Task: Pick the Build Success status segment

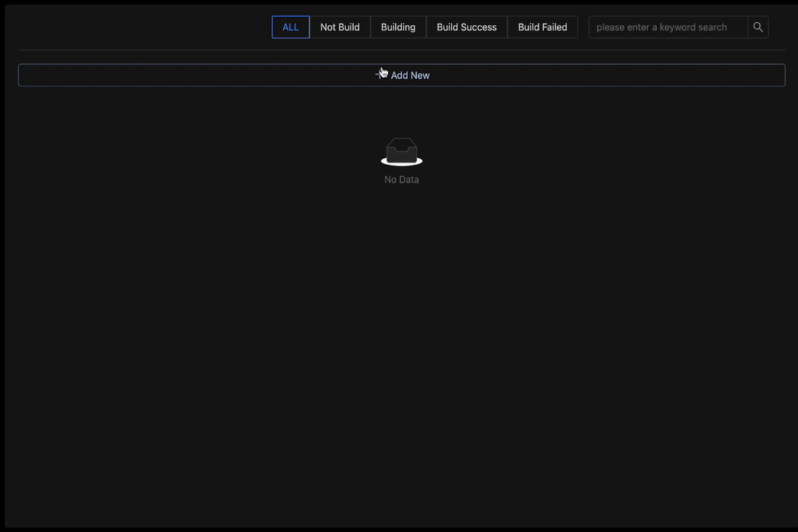Action: (466, 27)
